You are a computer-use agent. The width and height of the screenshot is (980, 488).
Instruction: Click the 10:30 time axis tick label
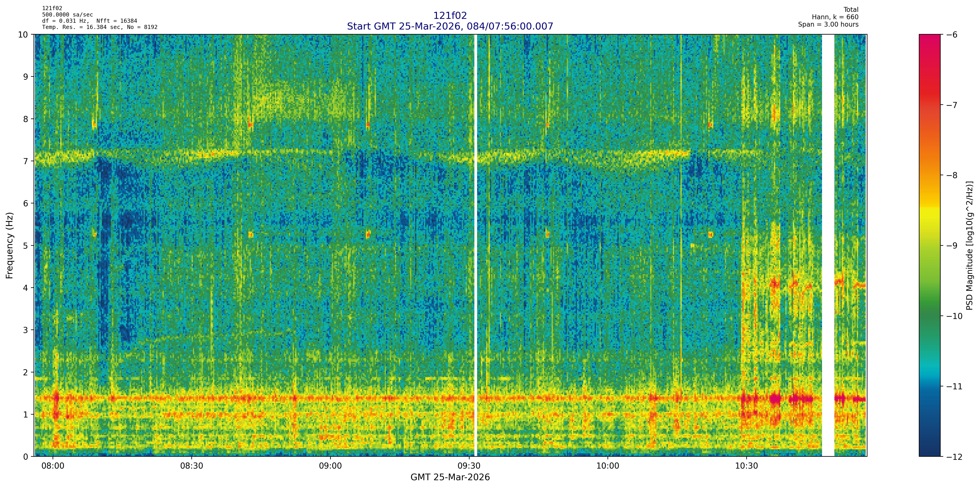(747, 466)
